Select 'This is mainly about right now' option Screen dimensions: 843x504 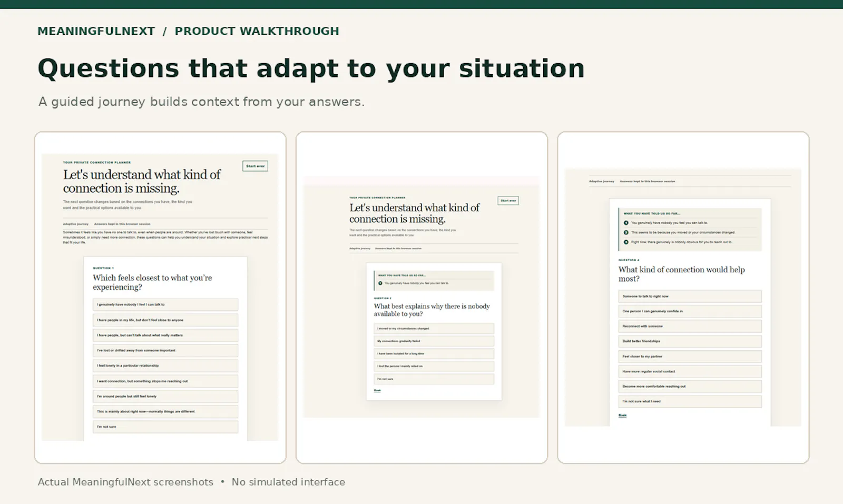point(165,411)
